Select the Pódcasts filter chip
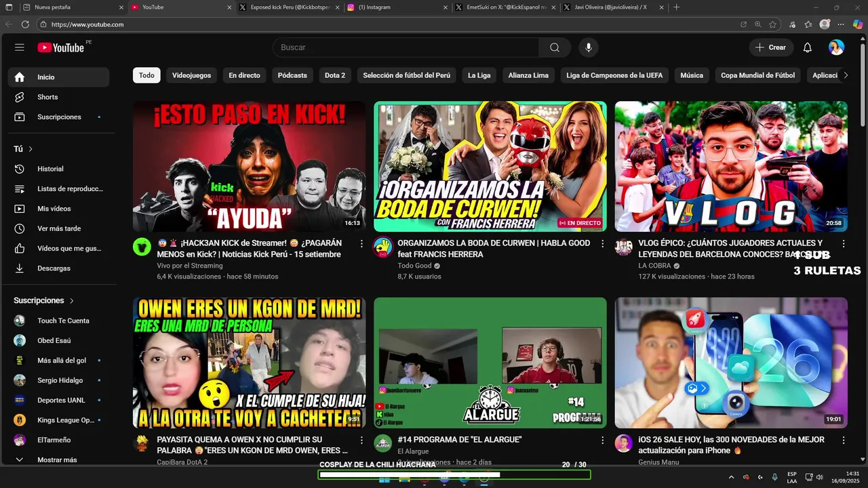Screen dimensions: 868x488 292,75
